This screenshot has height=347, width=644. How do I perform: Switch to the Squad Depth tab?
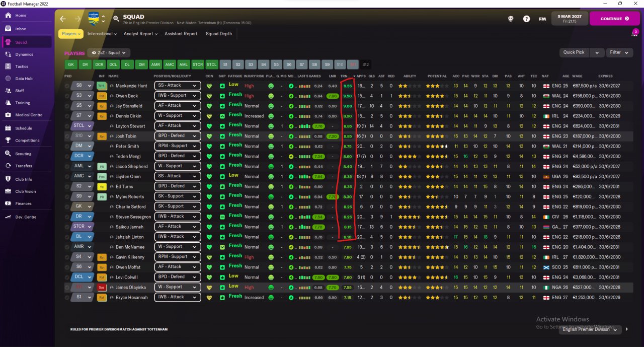[219, 34]
